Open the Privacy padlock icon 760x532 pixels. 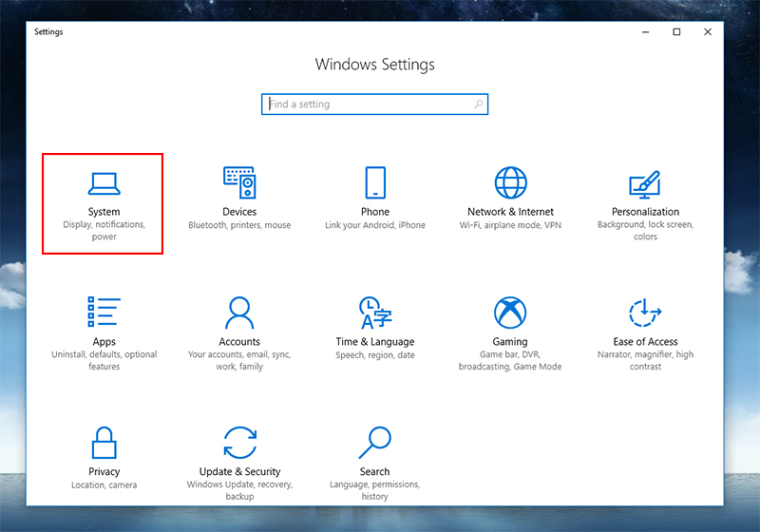104,443
